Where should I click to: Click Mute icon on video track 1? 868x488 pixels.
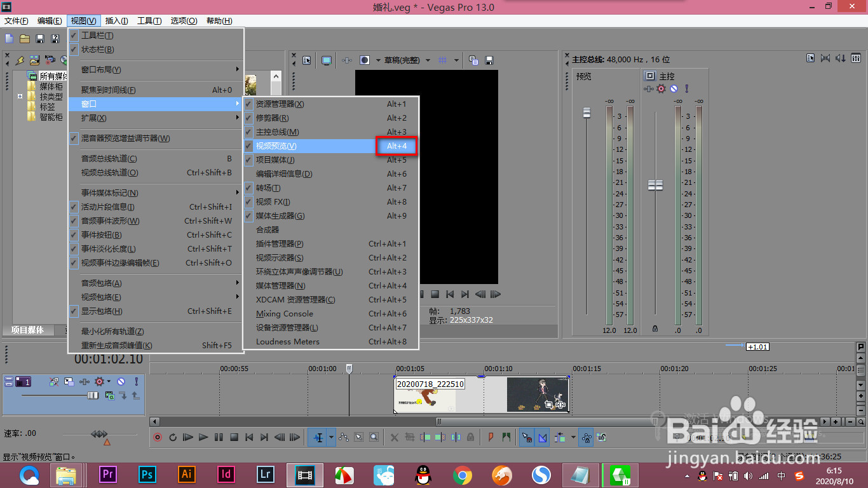point(121,381)
